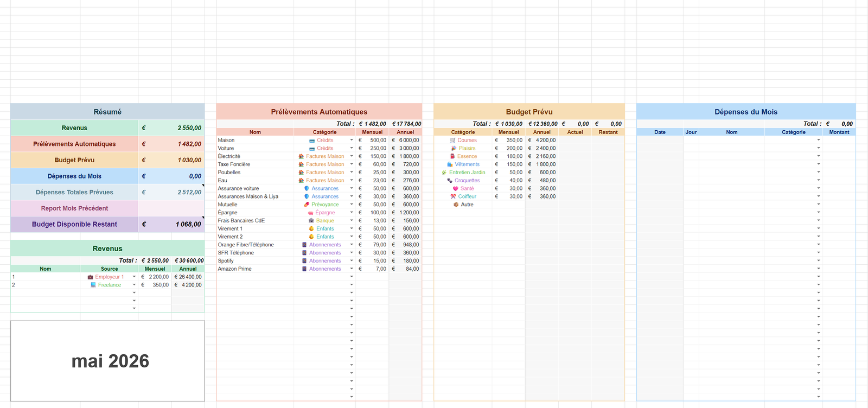Click the "Dépenses Totales Prévues" label

[74, 192]
